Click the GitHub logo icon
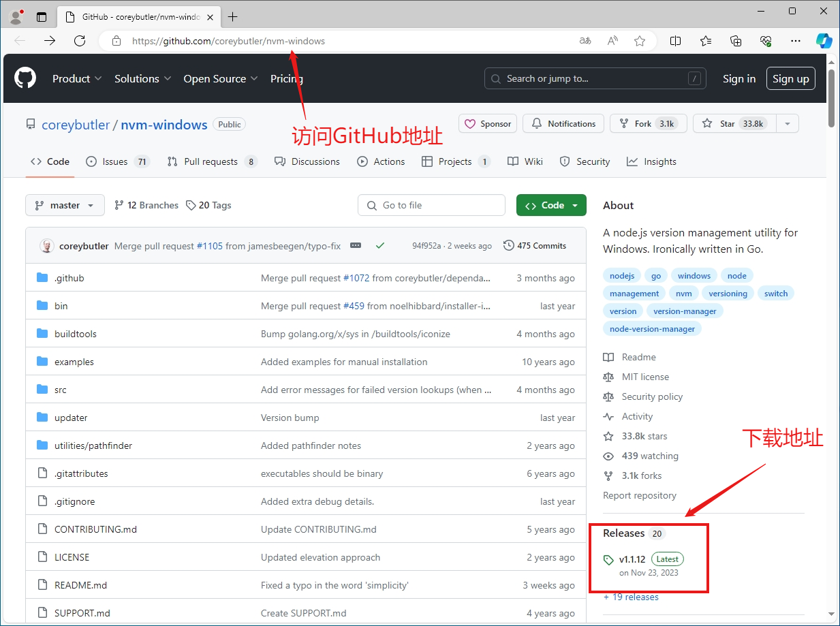This screenshot has height=626, width=840. click(25, 78)
